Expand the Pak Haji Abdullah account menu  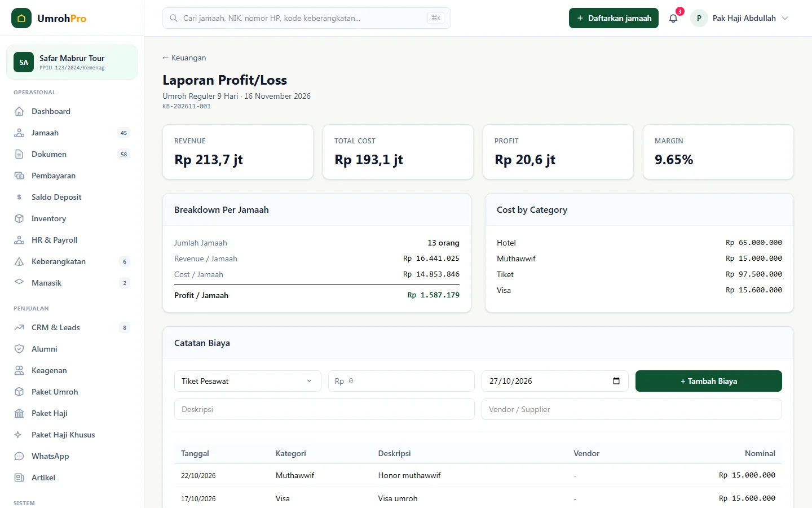point(740,18)
